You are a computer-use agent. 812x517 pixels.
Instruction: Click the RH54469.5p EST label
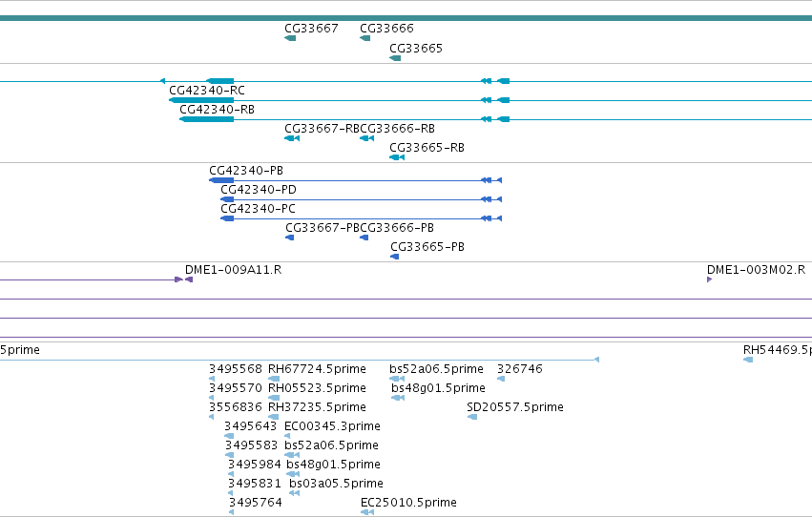778,350
